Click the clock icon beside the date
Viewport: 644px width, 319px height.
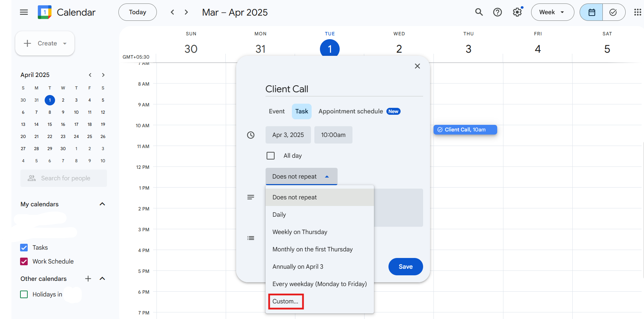click(x=251, y=135)
